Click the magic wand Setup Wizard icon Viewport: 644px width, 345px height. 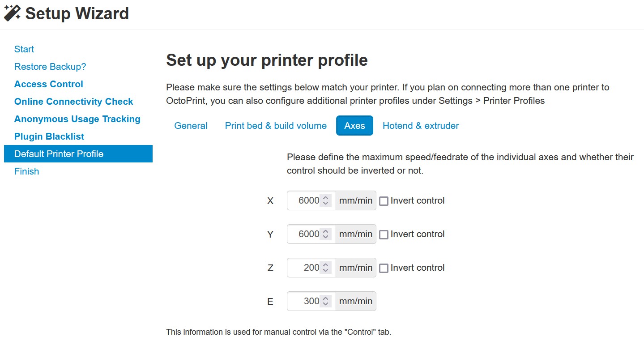pyautogui.click(x=12, y=13)
